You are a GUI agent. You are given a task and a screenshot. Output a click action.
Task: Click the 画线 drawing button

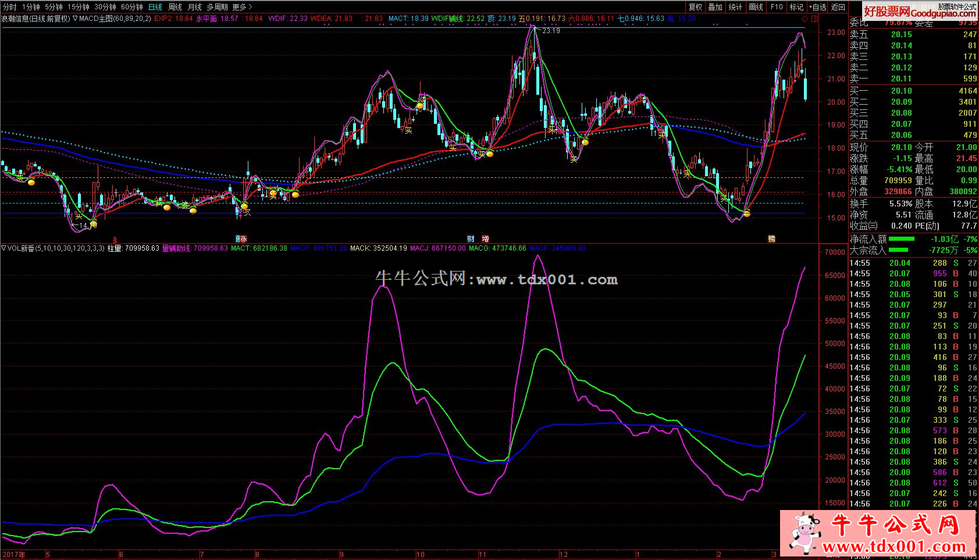pyautogui.click(x=756, y=7)
